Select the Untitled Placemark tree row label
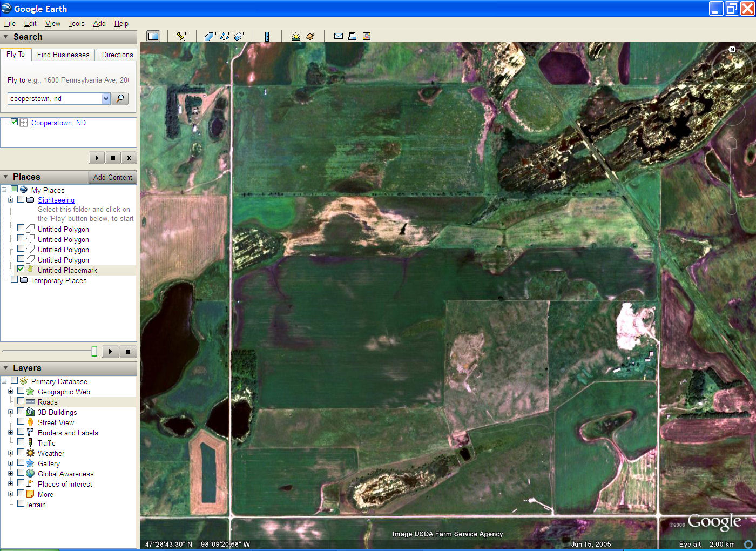The height and width of the screenshot is (551, 756). 67,270
